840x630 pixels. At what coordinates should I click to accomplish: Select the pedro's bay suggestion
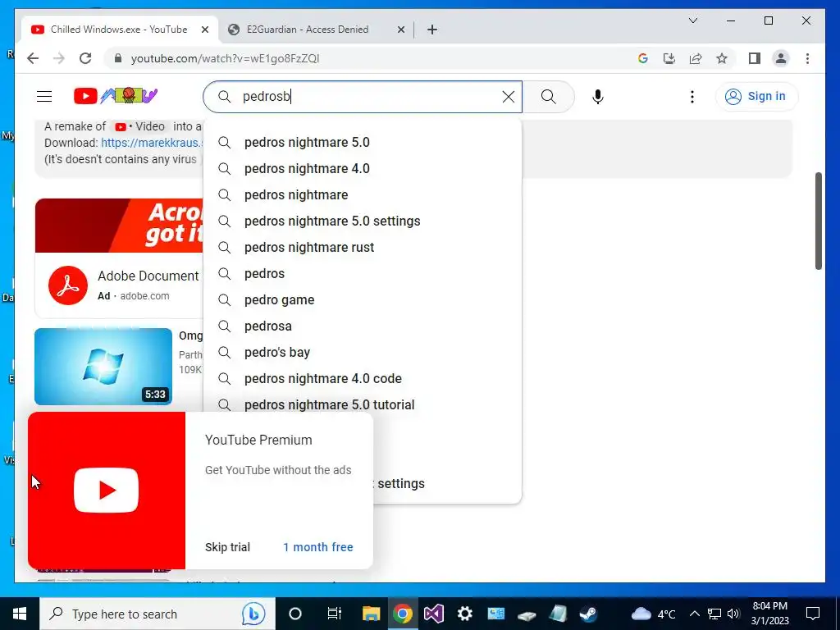[x=362, y=353]
